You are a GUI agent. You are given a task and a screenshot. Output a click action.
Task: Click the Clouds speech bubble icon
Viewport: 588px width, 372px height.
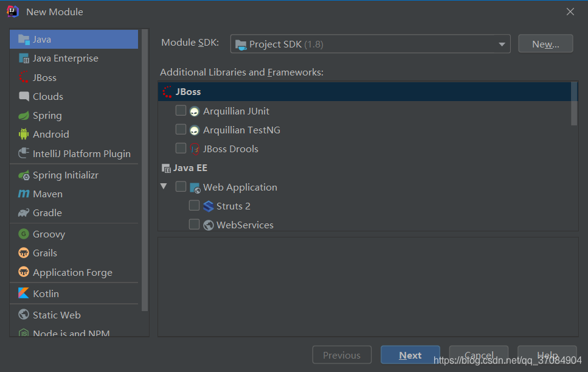click(x=24, y=96)
